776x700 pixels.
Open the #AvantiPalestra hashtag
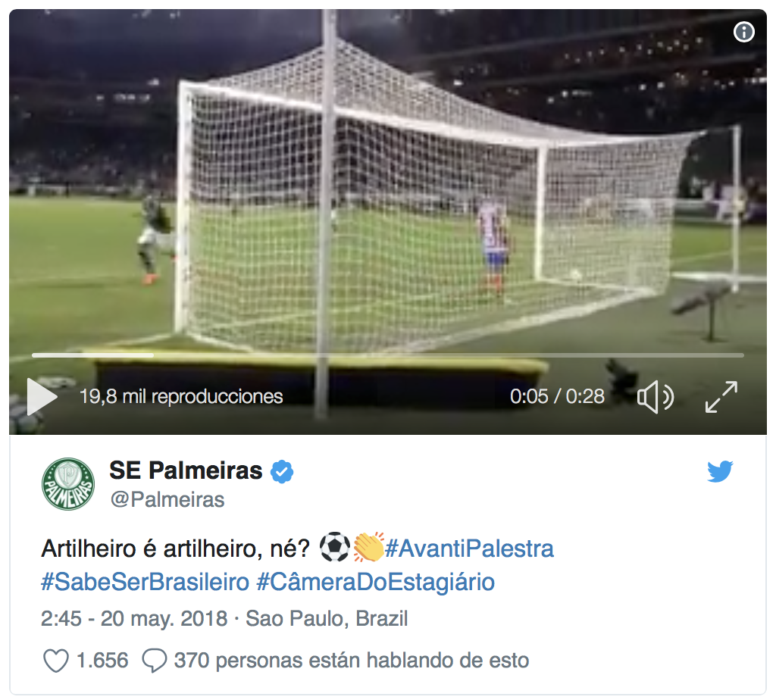coord(469,548)
